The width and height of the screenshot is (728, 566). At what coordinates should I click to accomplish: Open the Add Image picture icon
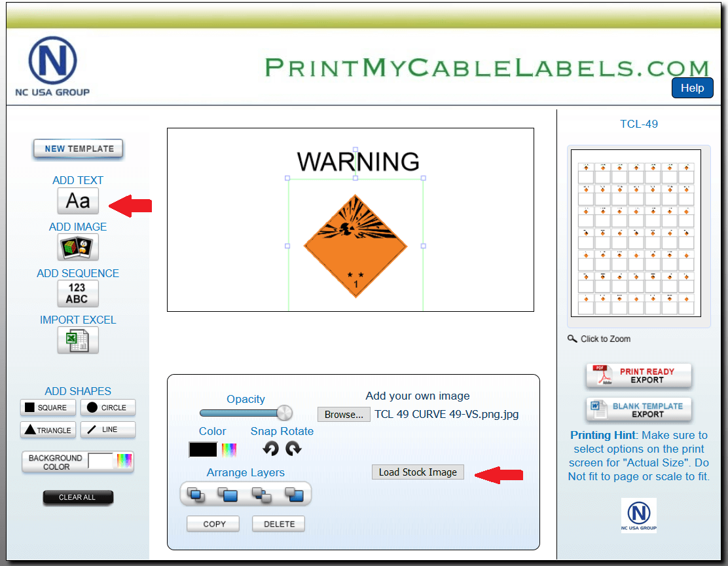[x=78, y=248]
